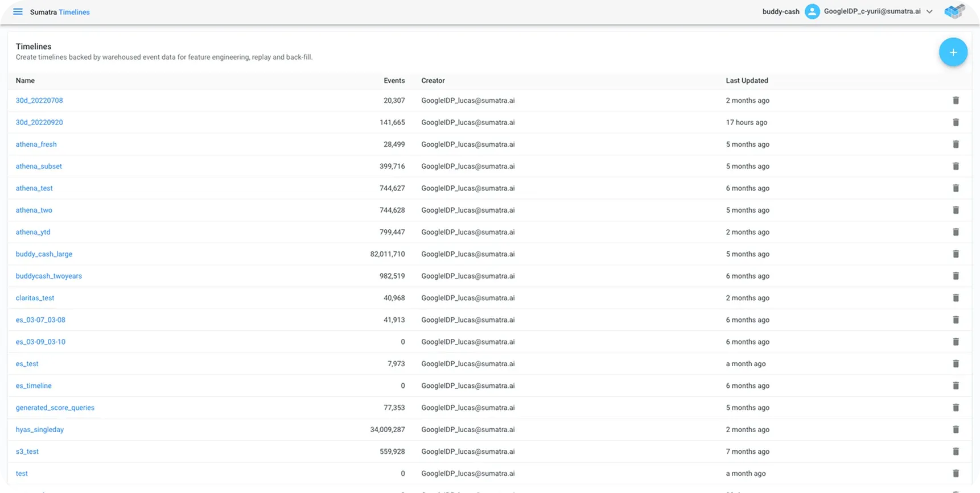Click the buddy-cash workspace label

[x=780, y=12]
